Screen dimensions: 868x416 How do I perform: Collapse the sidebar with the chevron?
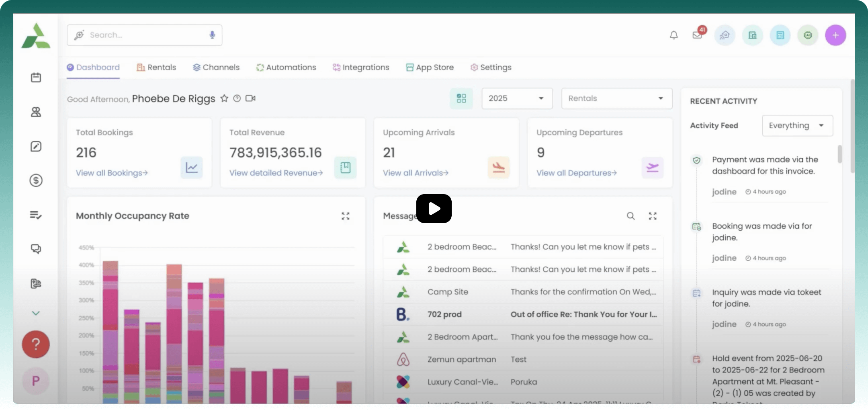tap(36, 313)
